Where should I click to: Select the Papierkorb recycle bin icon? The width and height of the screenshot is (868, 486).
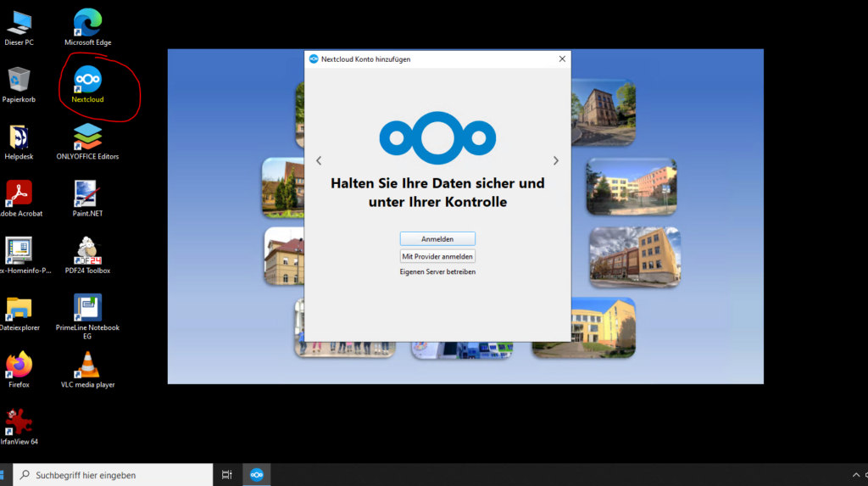(x=19, y=85)
